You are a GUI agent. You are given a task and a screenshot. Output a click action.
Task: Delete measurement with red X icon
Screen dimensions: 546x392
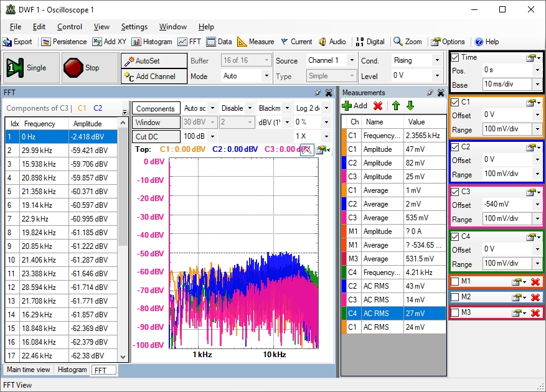tap(377, 106)
